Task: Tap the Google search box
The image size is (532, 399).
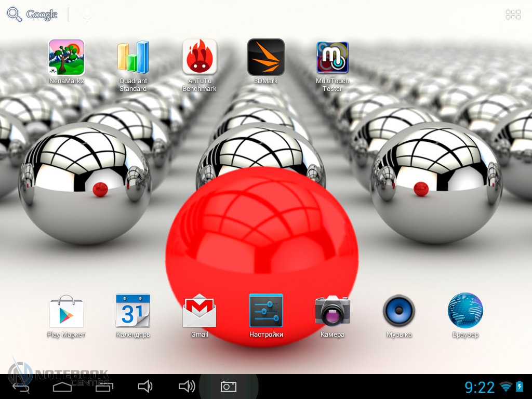Action: 33,15
